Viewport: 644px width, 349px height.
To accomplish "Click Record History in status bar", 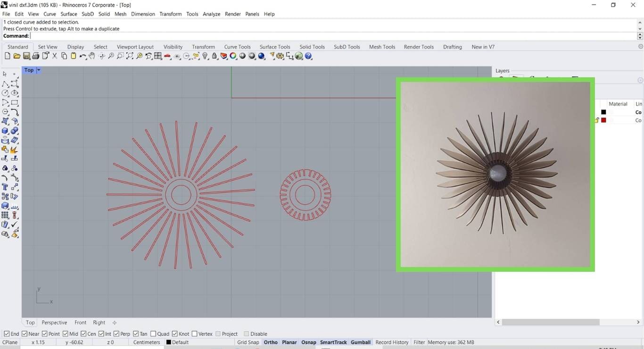I will (x=392, y=342).
